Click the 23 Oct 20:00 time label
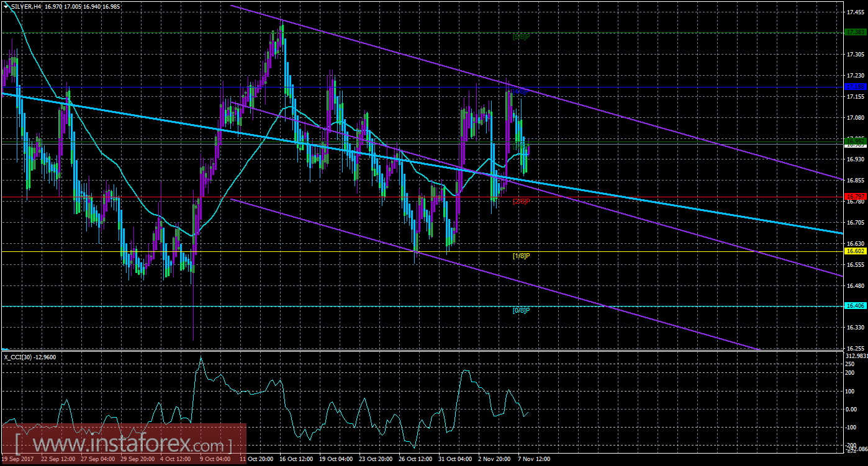This screenshot has height=466, width=868. click(x=376, y=460)
